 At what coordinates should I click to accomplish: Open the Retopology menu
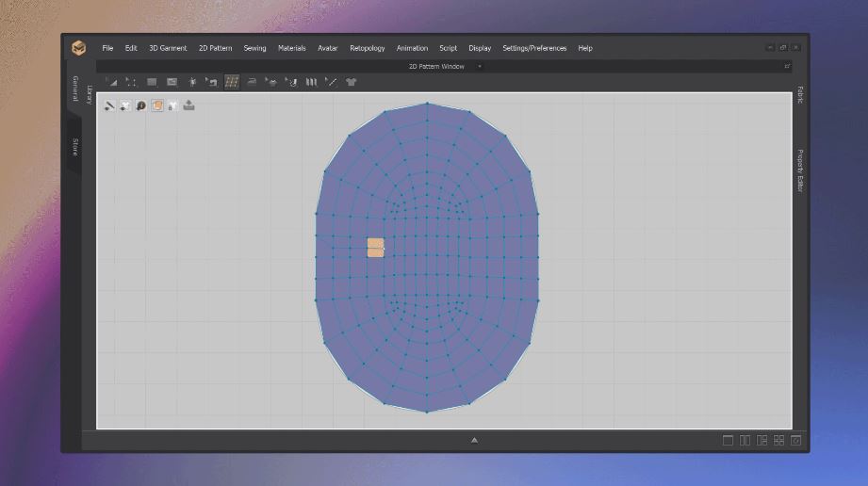tap(367, 48)
